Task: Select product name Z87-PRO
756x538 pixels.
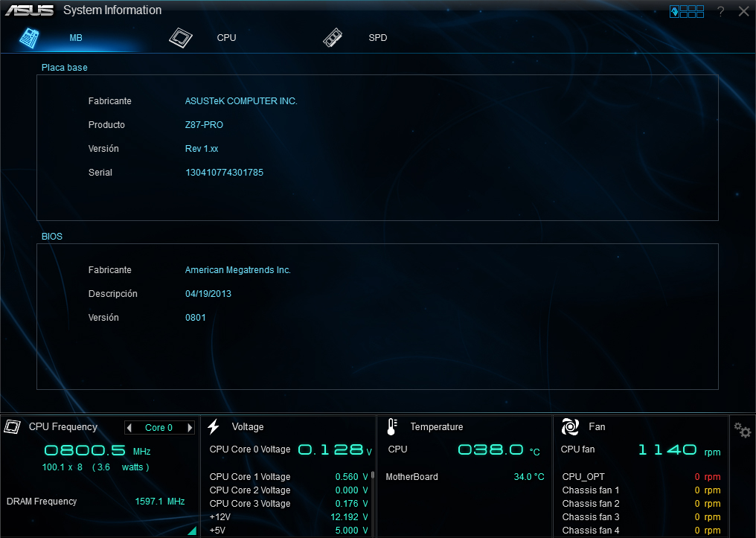Action: coord(204,125)
